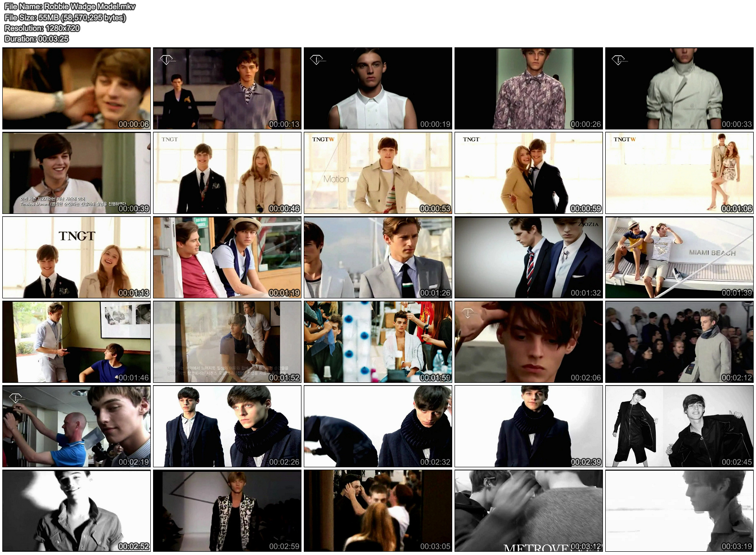Select the thumbnail stamped 00:00:06
Image resolution: width=756 pixels, height=555 pixels.
[77, 88]
